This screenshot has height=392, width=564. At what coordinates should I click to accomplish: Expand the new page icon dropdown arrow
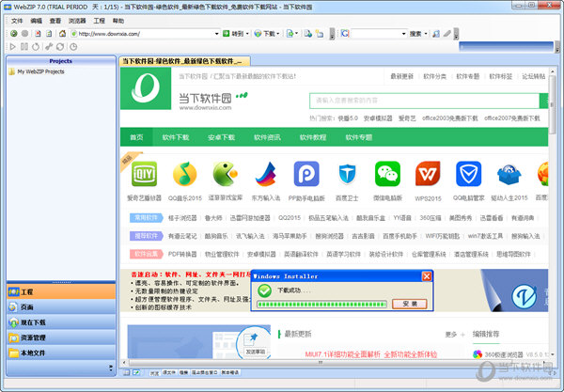point(296,34)
